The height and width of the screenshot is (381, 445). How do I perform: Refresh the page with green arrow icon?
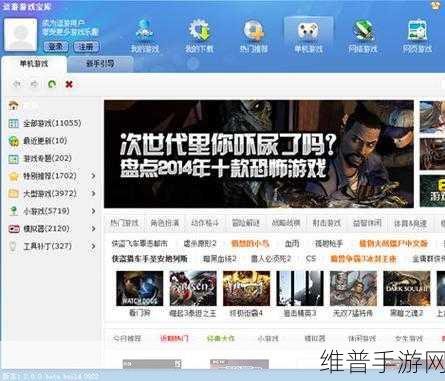click(52, 84)
